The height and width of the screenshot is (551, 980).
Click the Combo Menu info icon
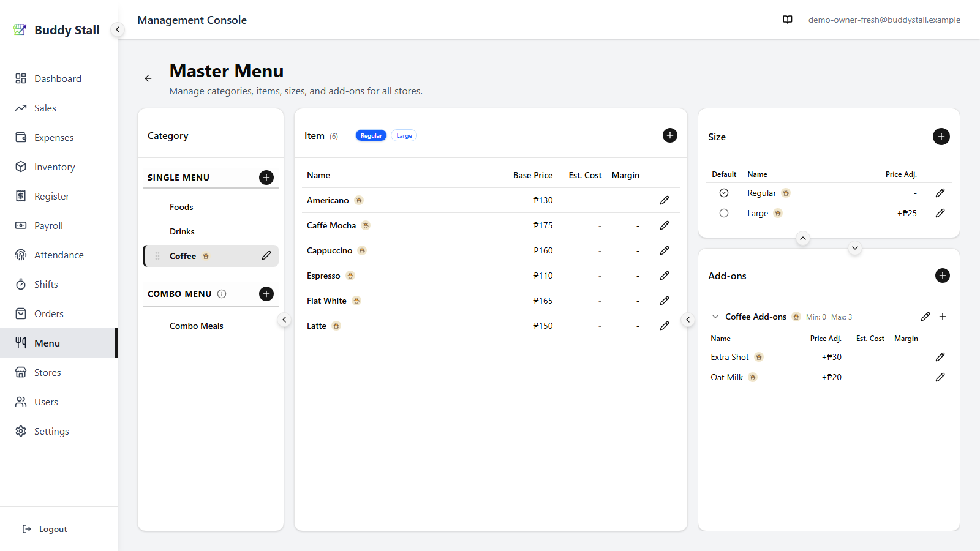tap(222, 294)
